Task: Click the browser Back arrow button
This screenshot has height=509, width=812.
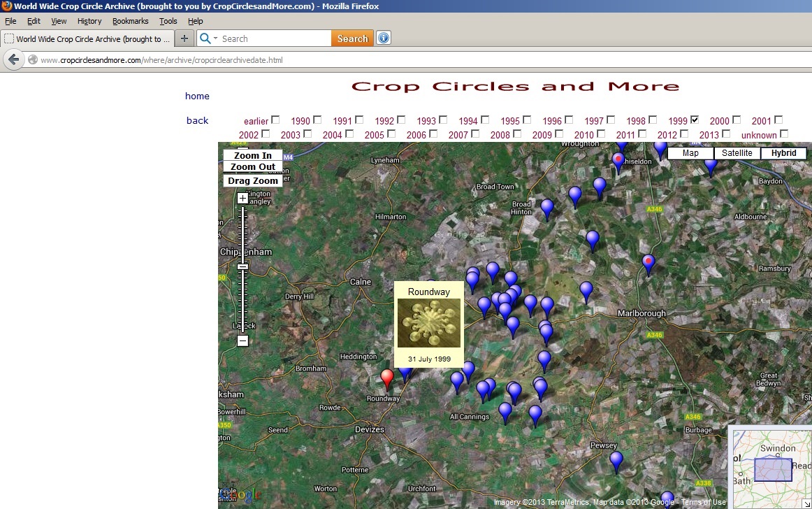Action: tap(14, 60)
